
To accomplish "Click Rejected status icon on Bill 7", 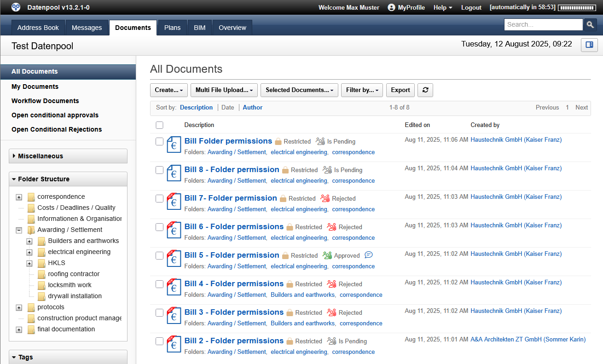I will coord(325,198).
